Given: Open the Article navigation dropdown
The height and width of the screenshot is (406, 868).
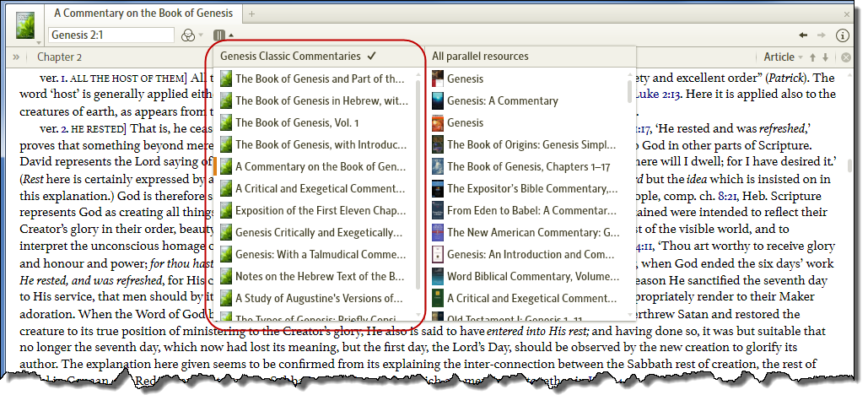Looking at the screenshot, I should (784, 57).
